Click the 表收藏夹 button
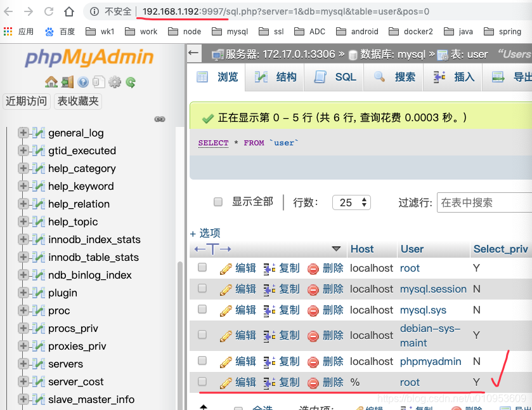The height and width of the screenshot is (410, 532). [x=78, y=101]
